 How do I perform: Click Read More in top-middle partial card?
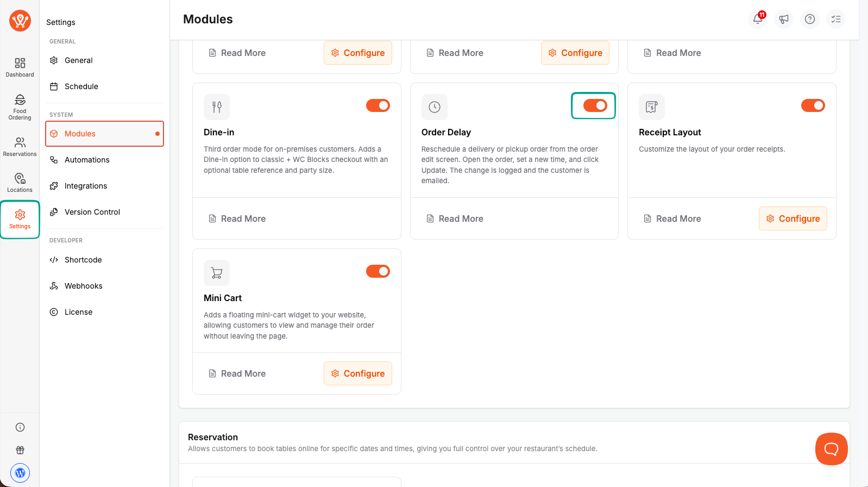(x=455, y=53)
